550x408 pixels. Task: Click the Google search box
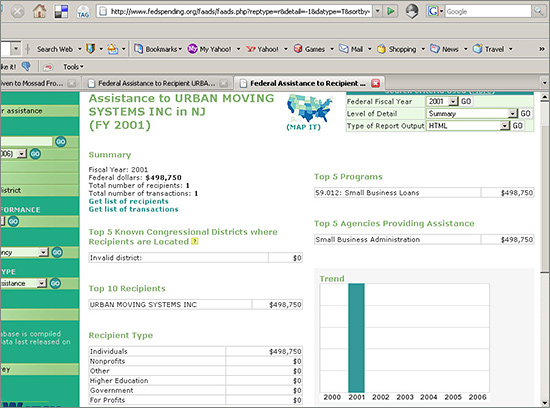click(488, 11)
